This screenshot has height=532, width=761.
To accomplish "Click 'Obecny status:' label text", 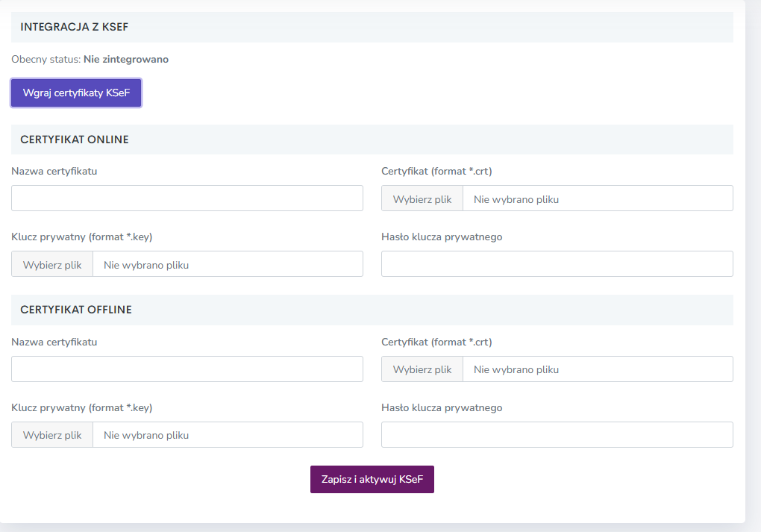I will pyautogui.click(x=46, y=59).
